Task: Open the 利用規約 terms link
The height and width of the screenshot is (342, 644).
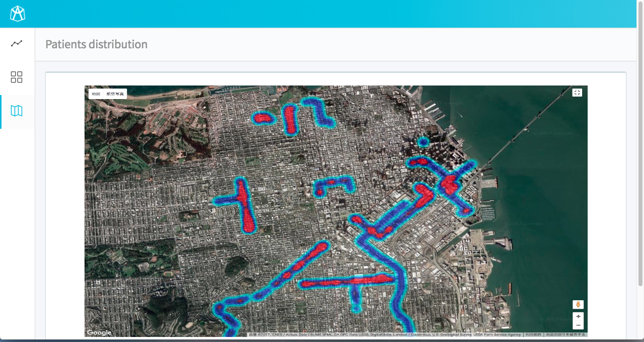Action: tap(534, 334)
